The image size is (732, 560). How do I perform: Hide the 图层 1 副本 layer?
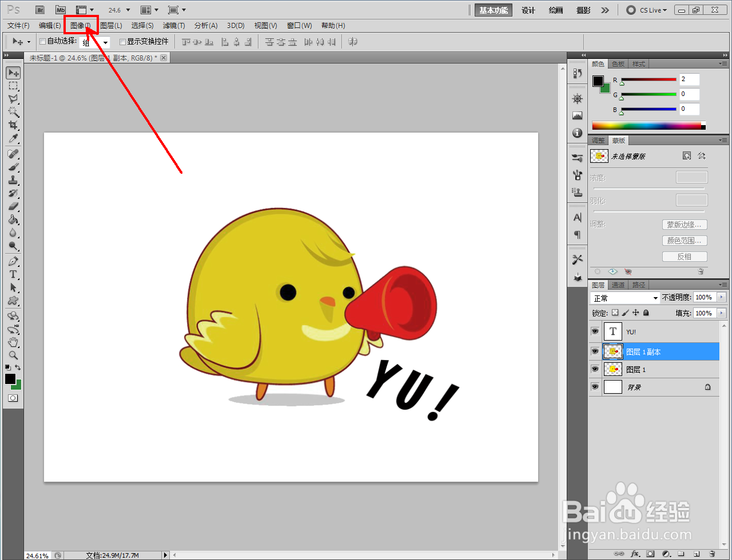click(x=595, y=351)
